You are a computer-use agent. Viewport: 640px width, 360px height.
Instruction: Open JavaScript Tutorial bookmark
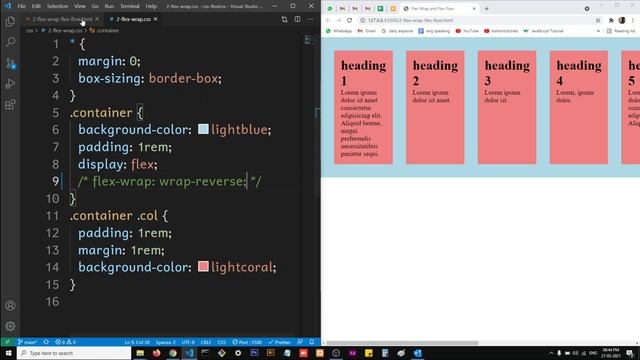(543, 31)
